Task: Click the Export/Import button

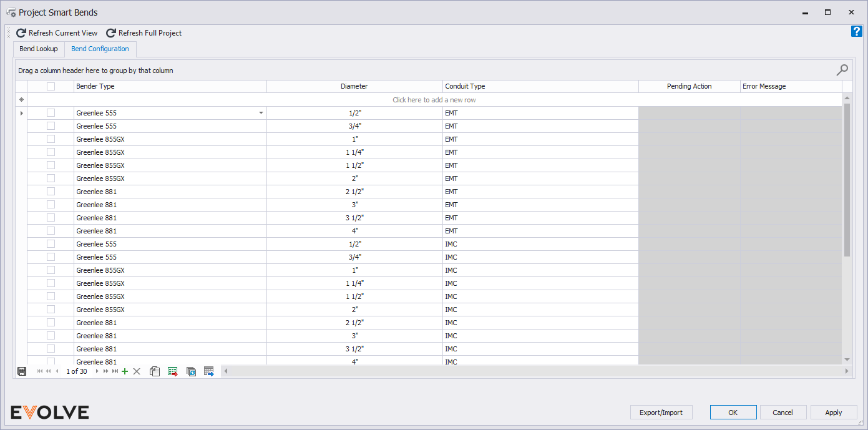Action: click(661, 413)
